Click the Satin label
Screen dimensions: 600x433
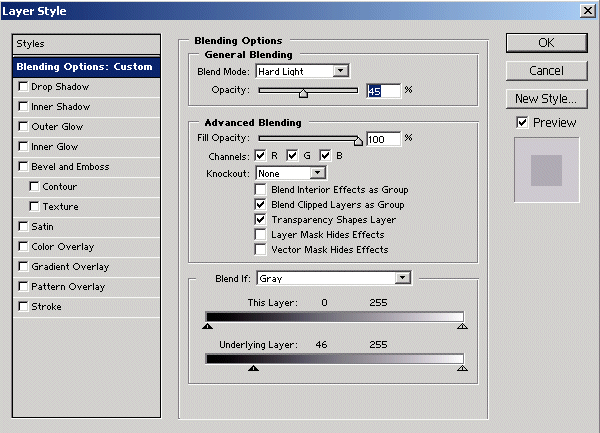pos(42,227)
